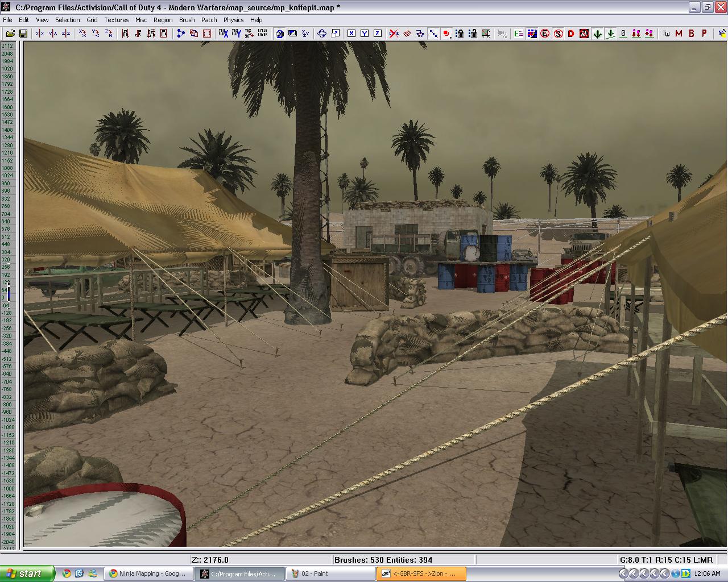Click the Cycle Layer icon
This screenshot has height=582, width=728.
pyautogui.click(x=262, y=34)
